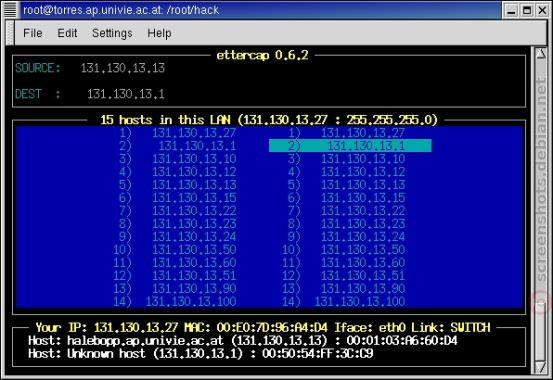This screenshot has height=380, width=553.
Task: Open the Edit menu
Action: click(67, 33)
